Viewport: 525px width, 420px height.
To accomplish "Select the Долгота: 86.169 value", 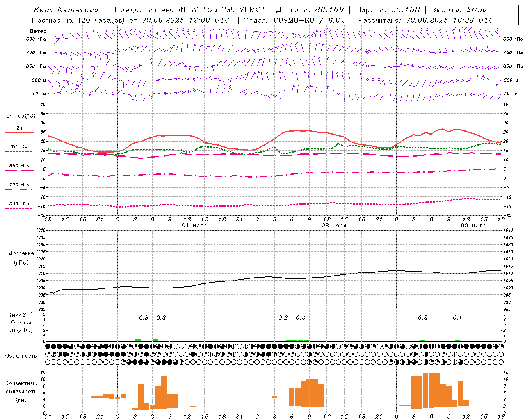I will click(310, 10).
